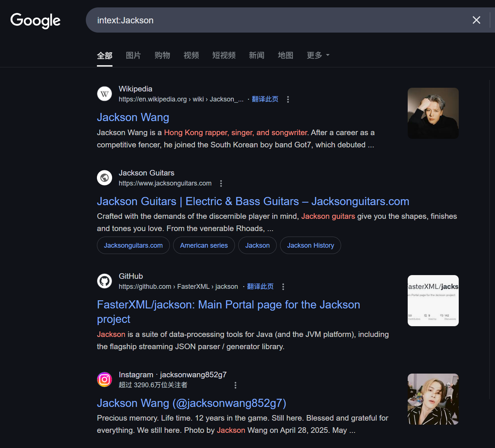Click the Instagram favicon icon
The width and height of the screenshot is (495, 448).
point(105,380)
